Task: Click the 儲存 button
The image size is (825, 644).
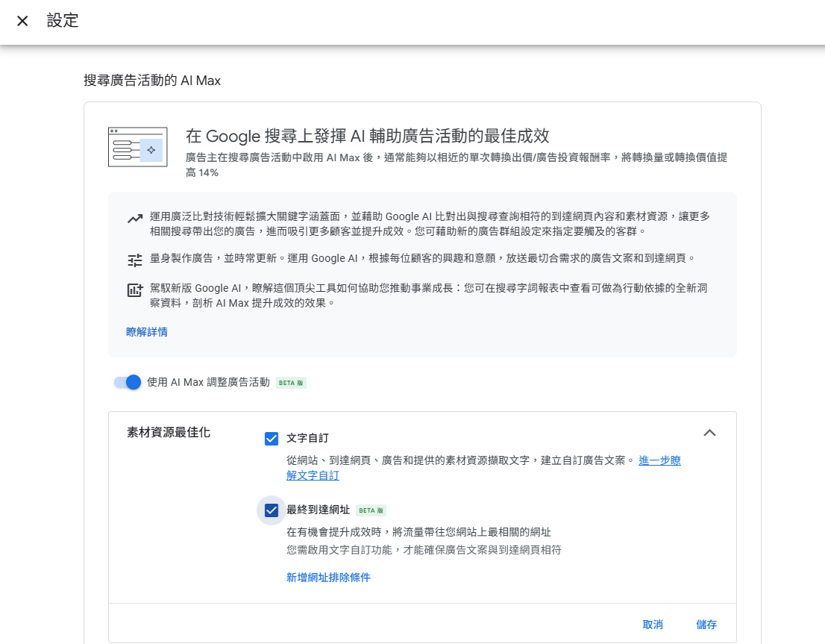Action: (706, 625)
